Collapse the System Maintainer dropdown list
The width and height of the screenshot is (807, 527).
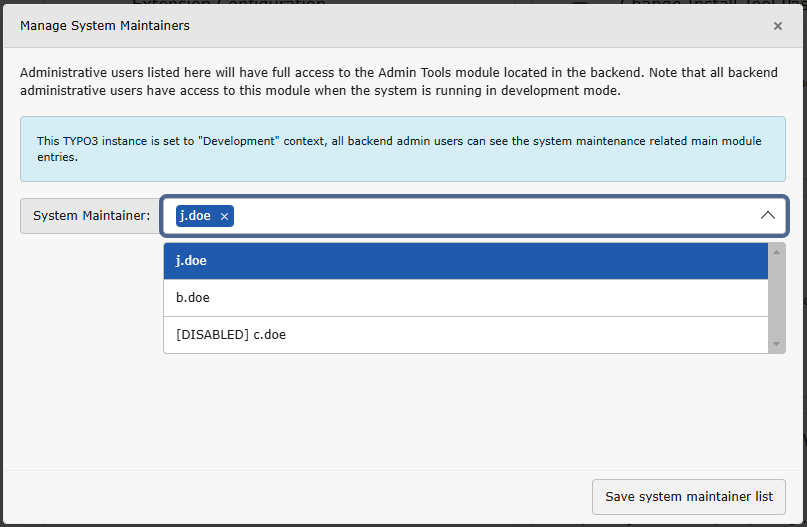(767, 216)
